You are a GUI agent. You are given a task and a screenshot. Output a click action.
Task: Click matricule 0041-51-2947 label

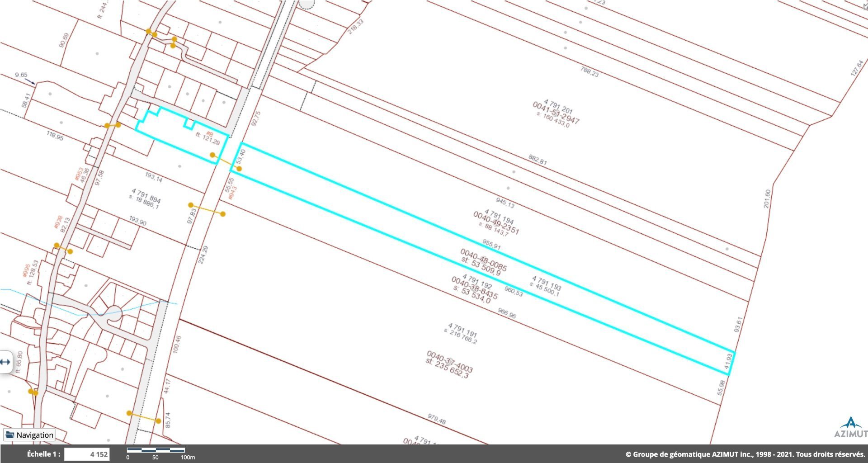[x=556, y=113]
